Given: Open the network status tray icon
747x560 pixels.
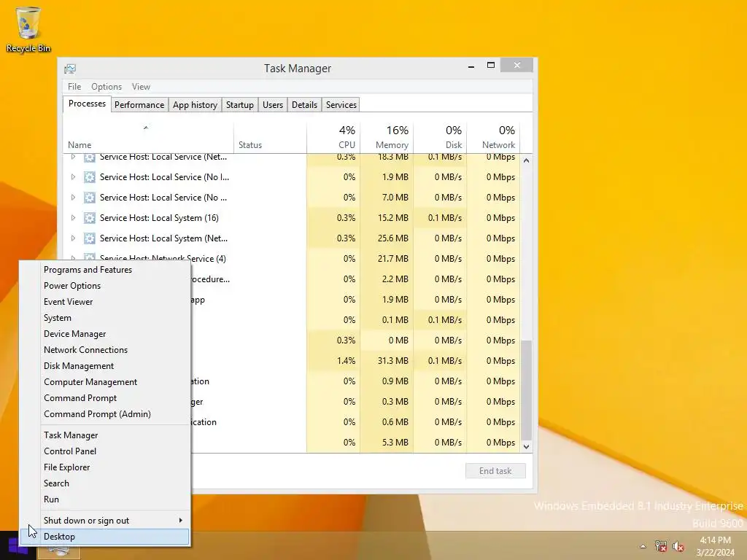Looking at the screenshot, I should tap(661, 546).
